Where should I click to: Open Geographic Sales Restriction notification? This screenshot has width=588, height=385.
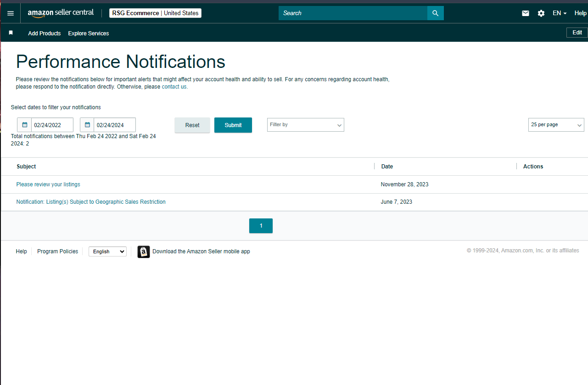[91, 202]
